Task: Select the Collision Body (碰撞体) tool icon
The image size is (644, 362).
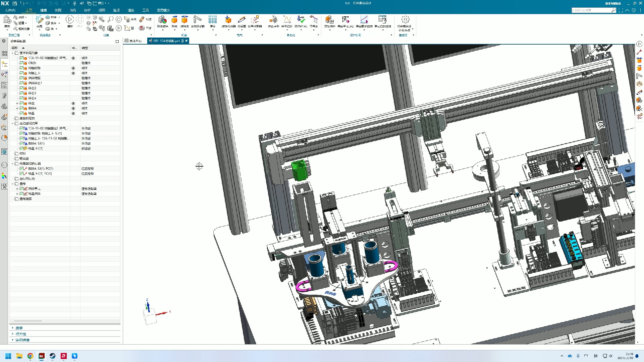Action: 184,20
